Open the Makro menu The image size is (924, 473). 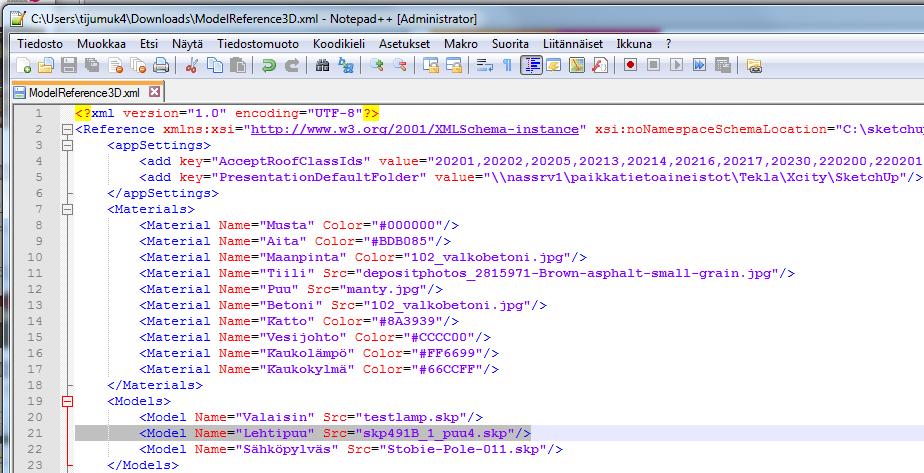[461, 44]
